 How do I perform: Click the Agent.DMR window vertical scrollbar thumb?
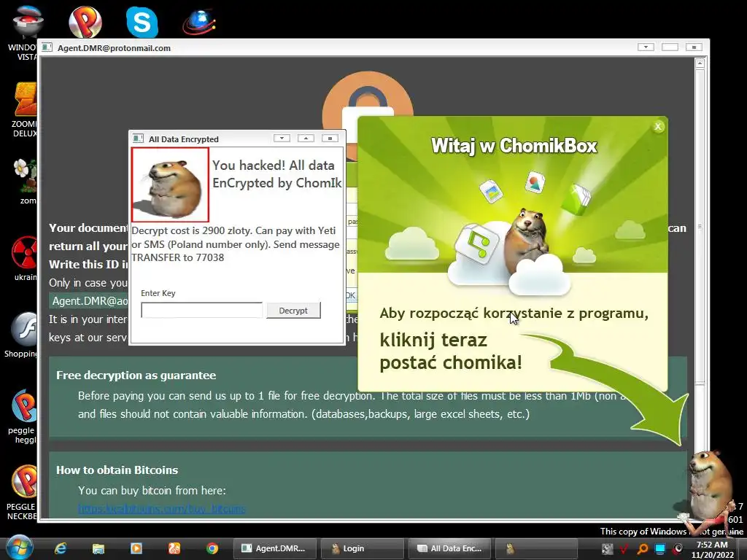point(700,226)
